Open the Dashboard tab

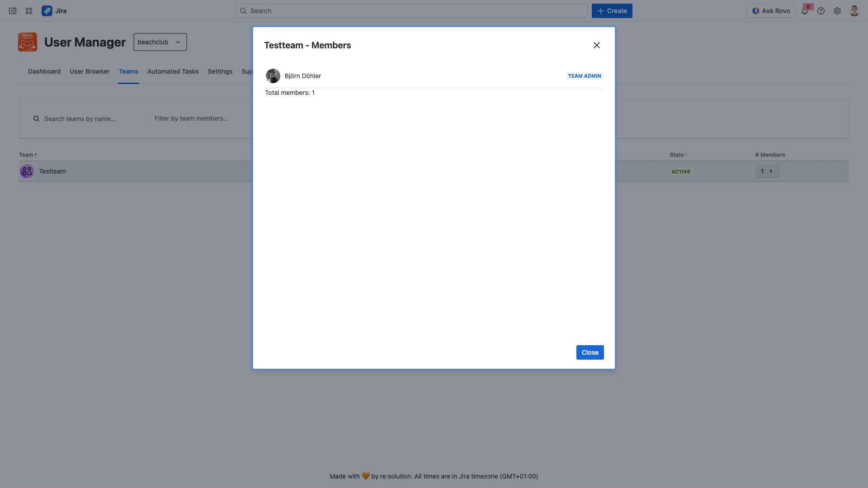44,71
